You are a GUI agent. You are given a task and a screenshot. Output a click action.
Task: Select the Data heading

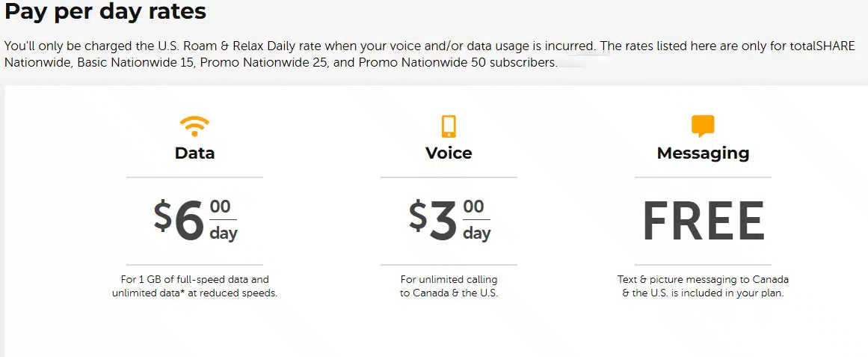coord(194,153)
